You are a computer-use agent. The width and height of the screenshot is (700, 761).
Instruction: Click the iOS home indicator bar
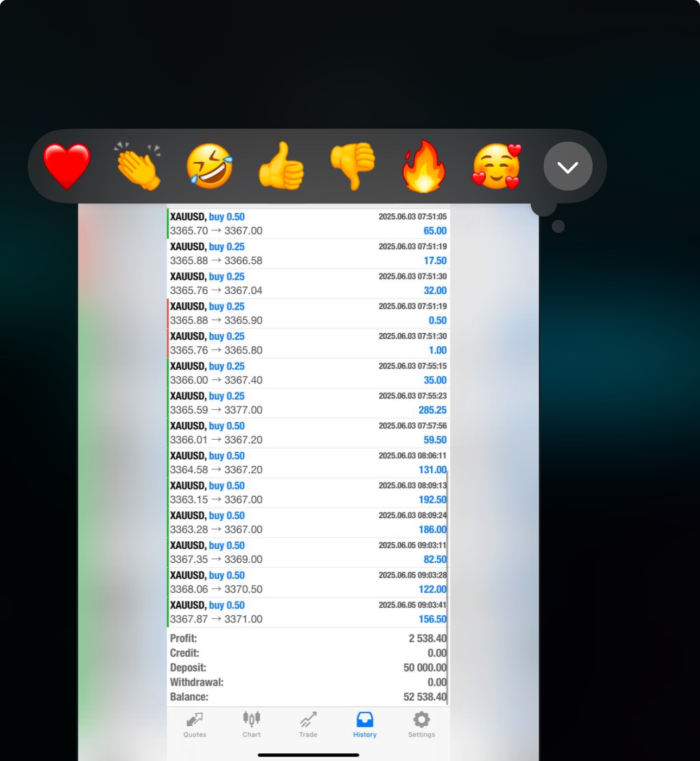click(x=308, y=754)
